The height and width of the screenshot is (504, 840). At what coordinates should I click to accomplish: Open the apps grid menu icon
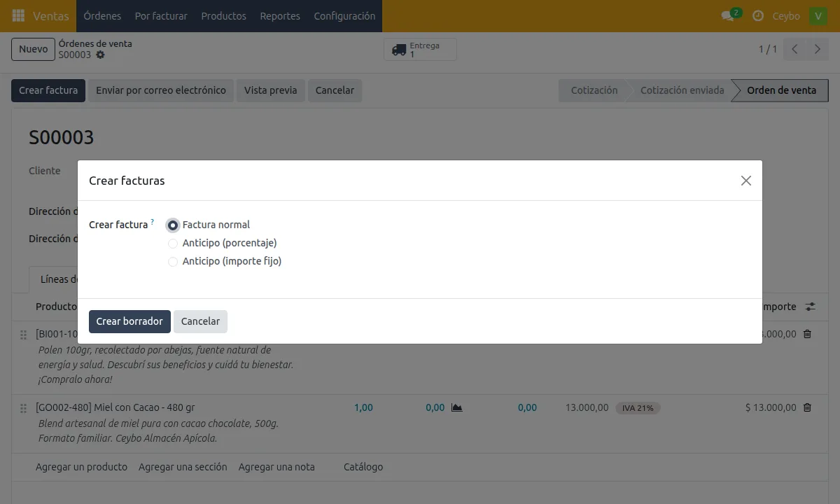(18, 15)
